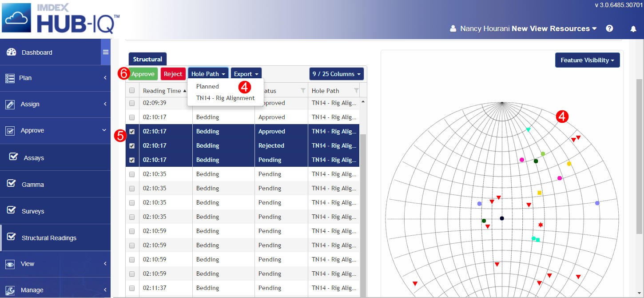Click the Hole Path column header
The height and width of the screenshot is (298, 644).
(326, 91)
